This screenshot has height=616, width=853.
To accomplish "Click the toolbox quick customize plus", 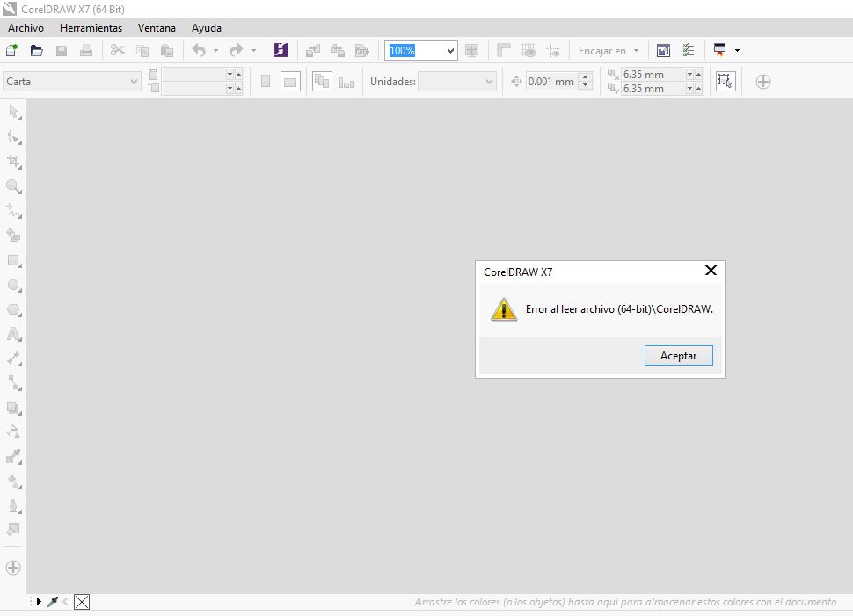I will (13, 569).
